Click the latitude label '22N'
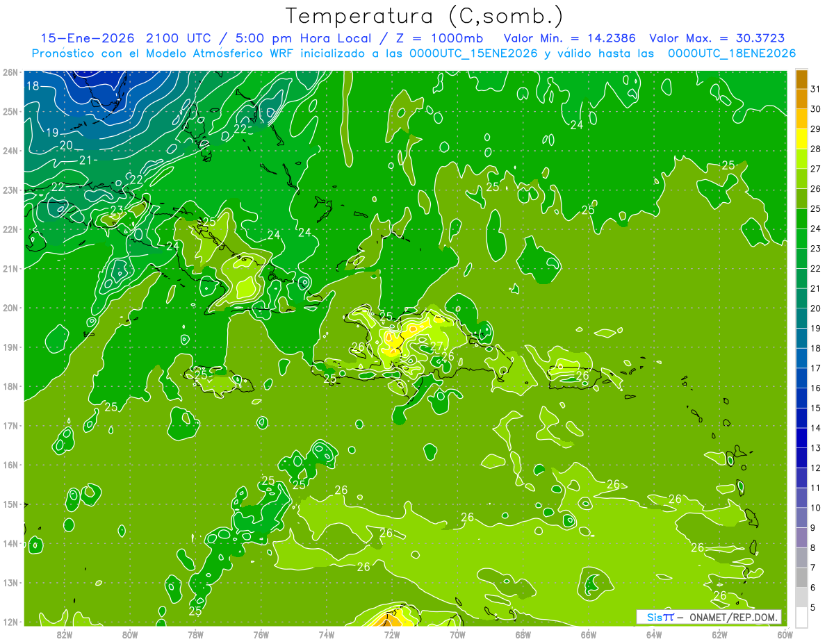Image resolution: width=834 pixels, height=644 pixels. pos(10,229)
